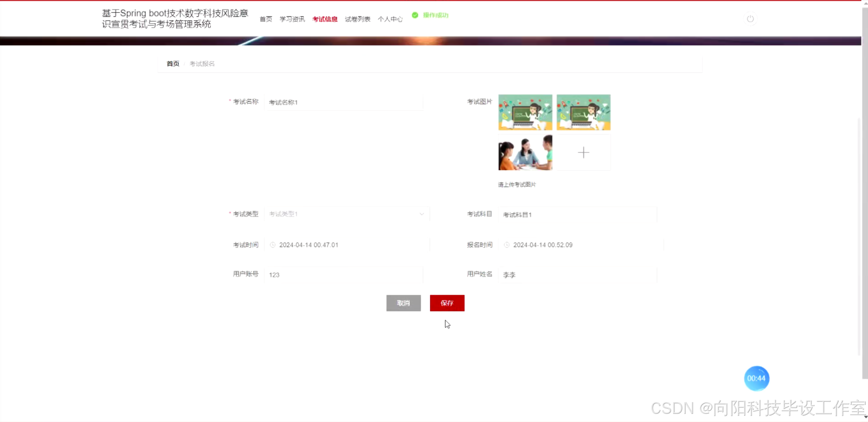Screen dimensions: 868x422
Task: Click the 首页 breadcrumb link
Action: (x=173, y=64)
